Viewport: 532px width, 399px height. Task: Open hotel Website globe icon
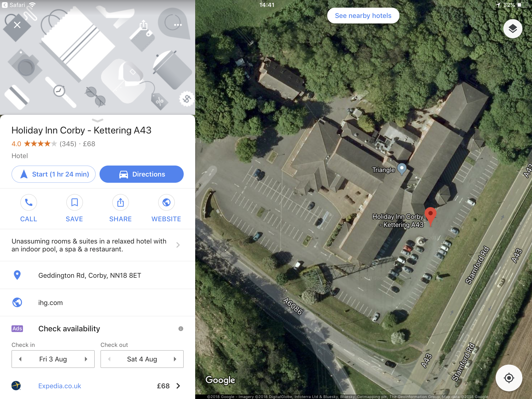tap(166, 203)
